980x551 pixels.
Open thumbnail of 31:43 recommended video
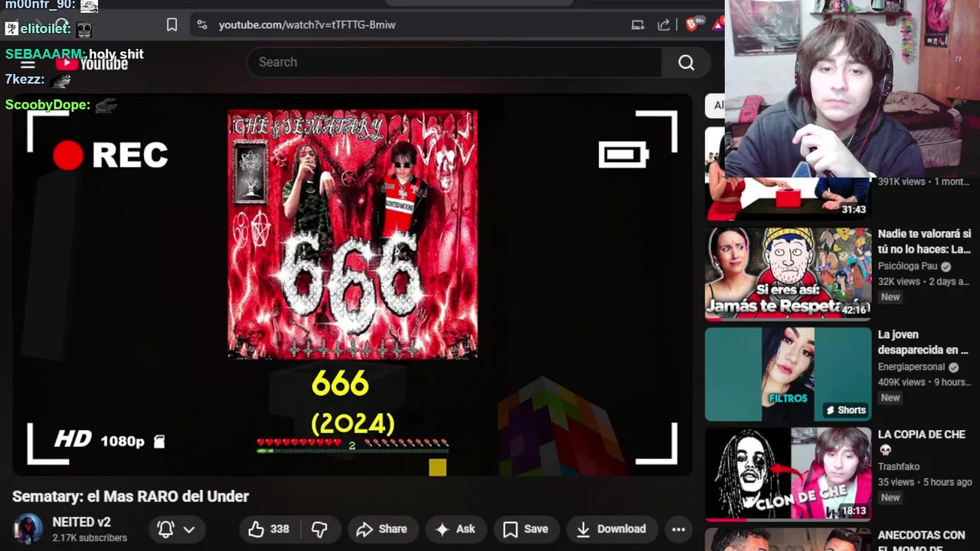[788, 198]
